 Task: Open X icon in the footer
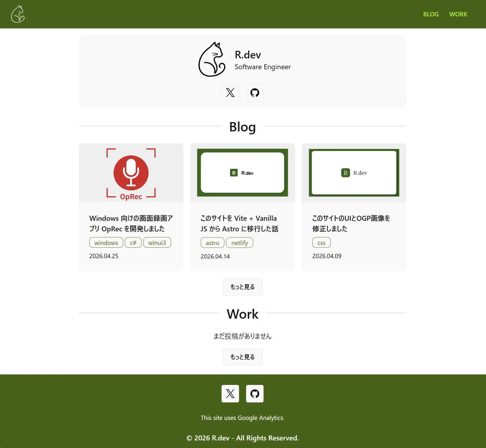pos(230,394)
